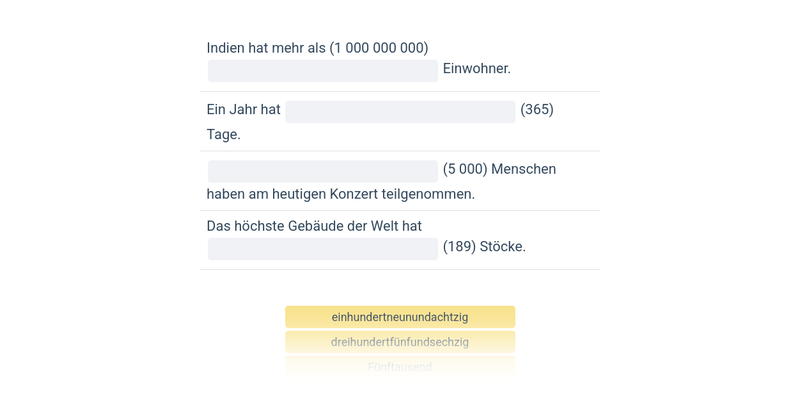Click the text 'haben am heutigen Konzert teilgenommen.'
800x400 pixels.
tap(341, 194)
